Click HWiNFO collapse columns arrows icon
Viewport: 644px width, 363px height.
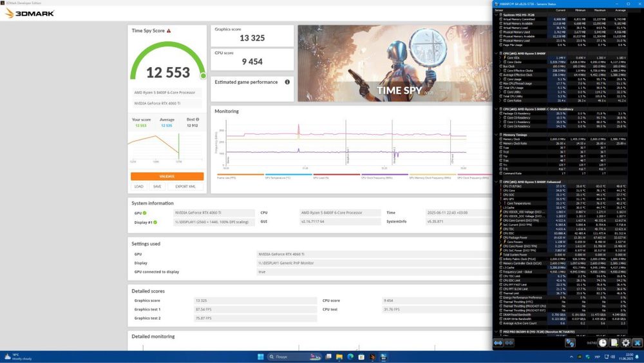coord(509,342)
